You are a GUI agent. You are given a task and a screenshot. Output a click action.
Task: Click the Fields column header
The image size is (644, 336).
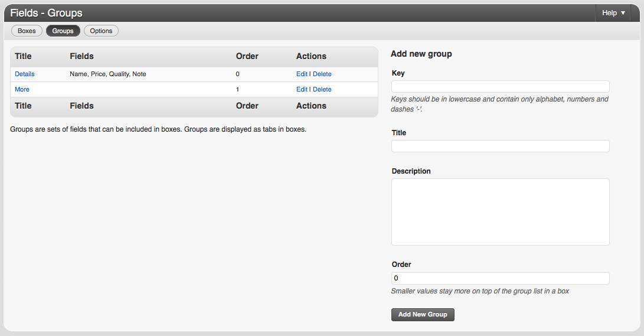[x=81, y=56]
